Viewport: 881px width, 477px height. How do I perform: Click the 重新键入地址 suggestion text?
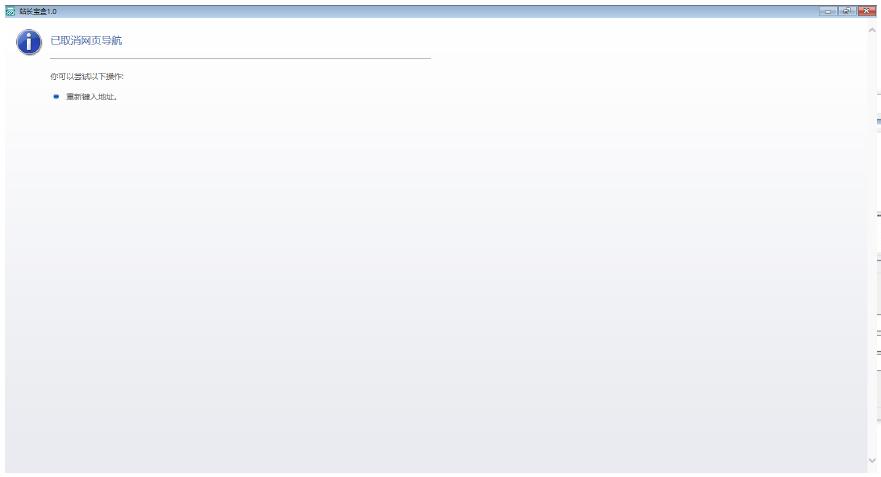click(92, 97)
